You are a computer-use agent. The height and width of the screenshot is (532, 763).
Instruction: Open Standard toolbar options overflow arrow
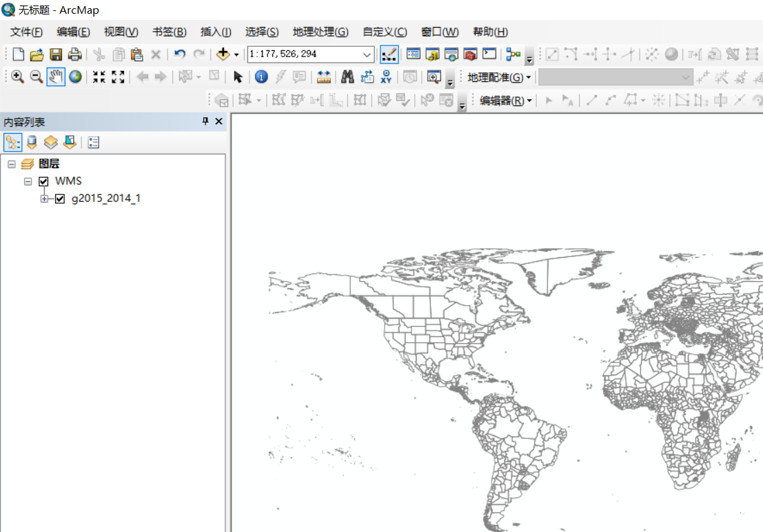pyautogui.click(x=529, y=59)
